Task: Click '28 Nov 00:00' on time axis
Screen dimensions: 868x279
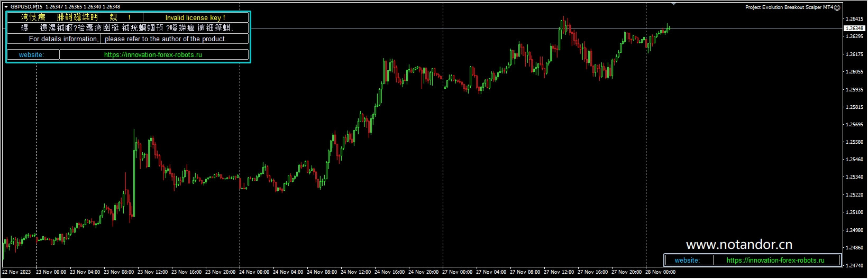Action: [x=661, y=272]
